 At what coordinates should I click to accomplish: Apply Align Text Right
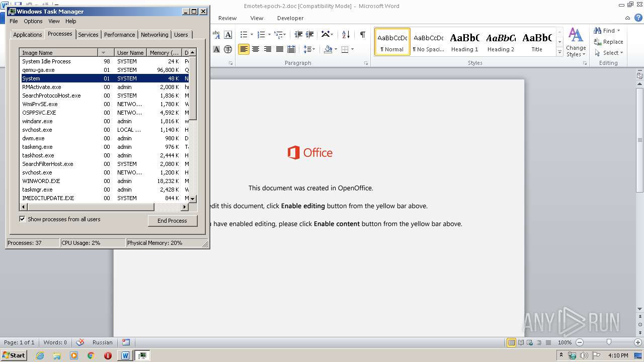tap(267, 49)
